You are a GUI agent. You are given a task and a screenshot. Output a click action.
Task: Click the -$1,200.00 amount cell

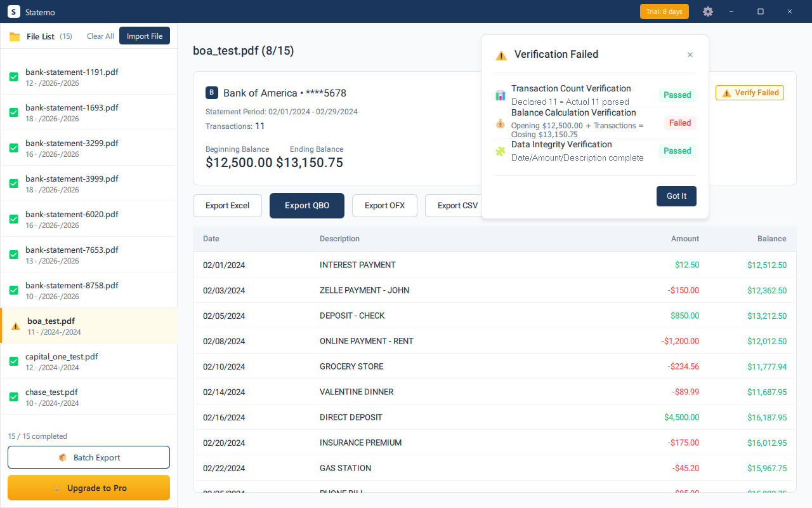click(680, 341)
